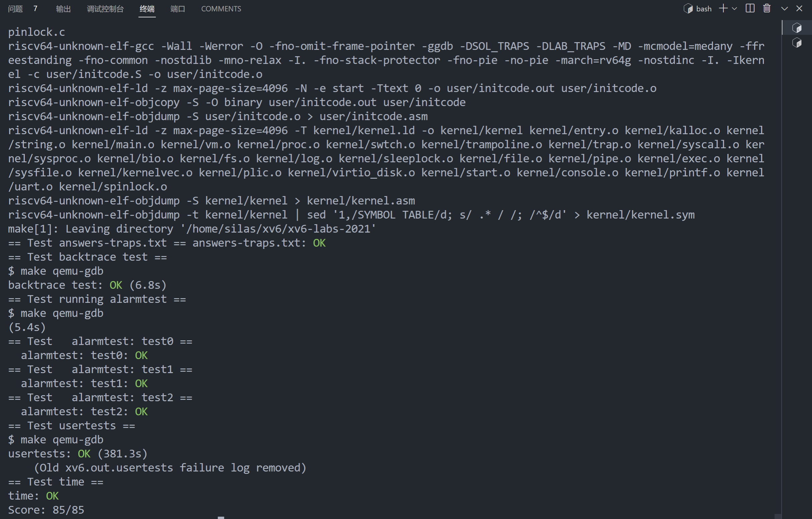812x519 pixels.
Task: Click the user/initcode.asm file path
Action: [373, 116]
